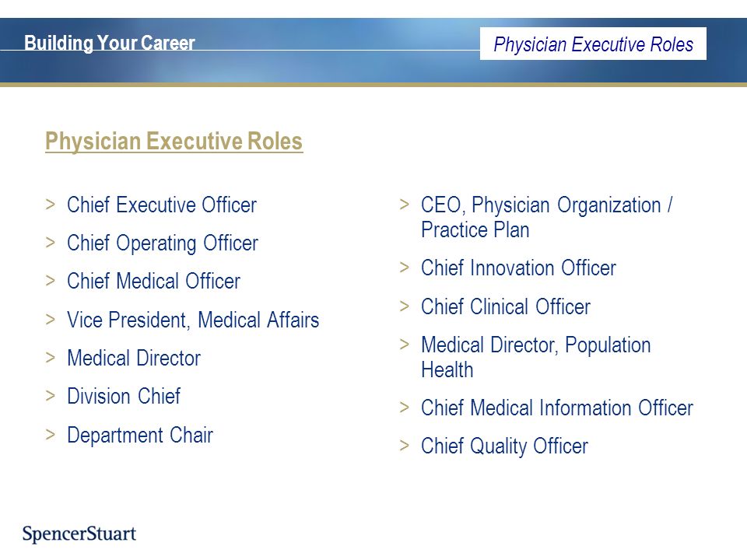Click CEO, Physician Organization / Practice Plan

(546, 217)
